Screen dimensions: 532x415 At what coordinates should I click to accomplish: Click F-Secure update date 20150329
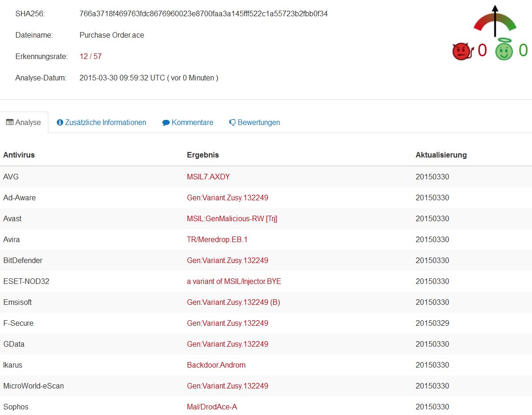[432, 323]
